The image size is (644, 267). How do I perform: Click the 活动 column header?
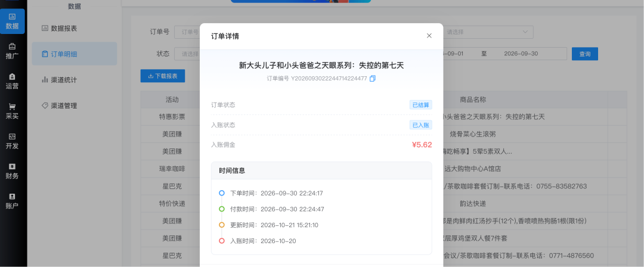coord(172,100)
